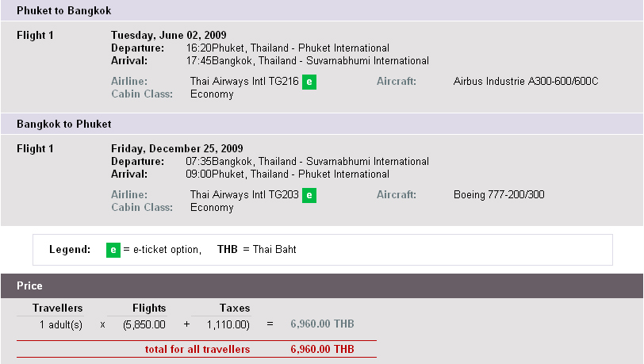This screenshot has width=644, height=364.
Task: Click Airbus Industrie A300-600/600C aircraft text
Action: coord(526,82)
